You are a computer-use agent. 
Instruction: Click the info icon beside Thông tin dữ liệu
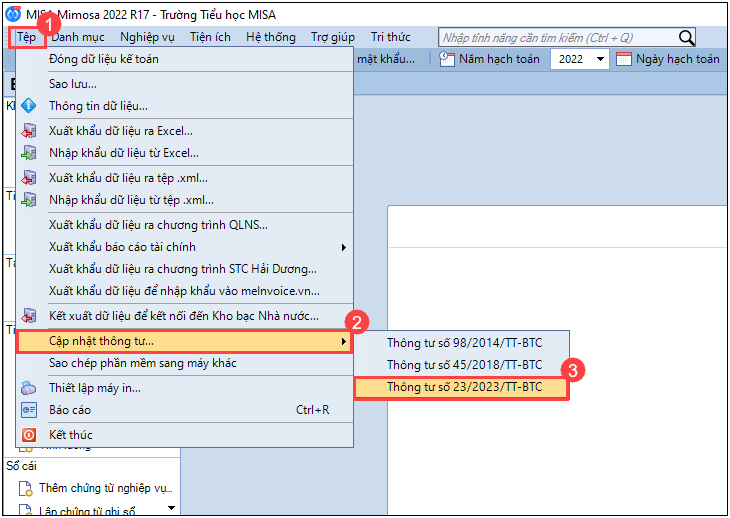(x=29, y=106)
